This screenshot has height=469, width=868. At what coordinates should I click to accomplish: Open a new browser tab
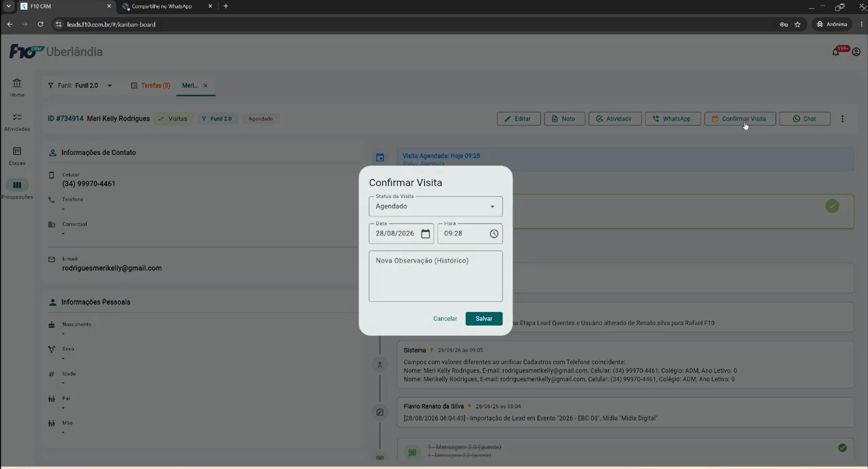(x=226, y=6)
